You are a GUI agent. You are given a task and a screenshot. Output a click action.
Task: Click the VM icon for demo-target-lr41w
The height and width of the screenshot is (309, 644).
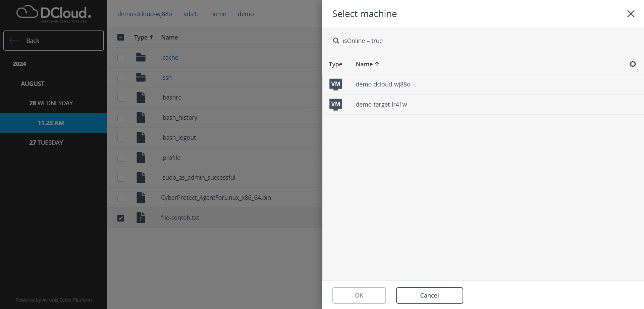[335, 105]
